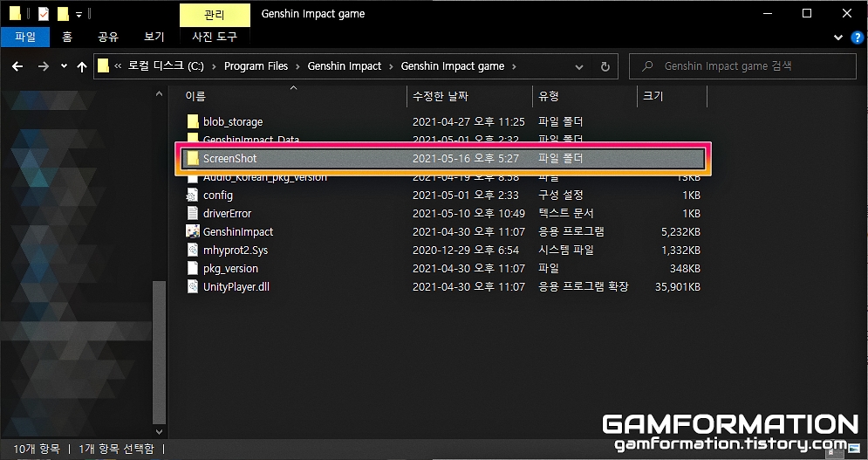Click date 2020-12-29 오후 6:54
Viewport: 868px width, 460px height.
click(x=466, y=250)
